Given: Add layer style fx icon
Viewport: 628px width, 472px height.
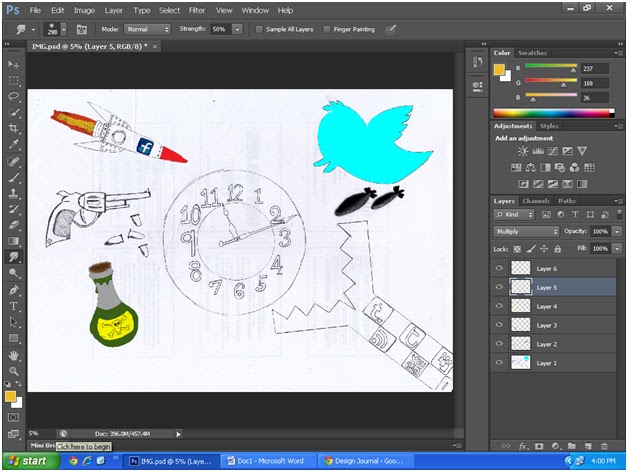Looking at the screenshot, I should [x=523, y=446].
